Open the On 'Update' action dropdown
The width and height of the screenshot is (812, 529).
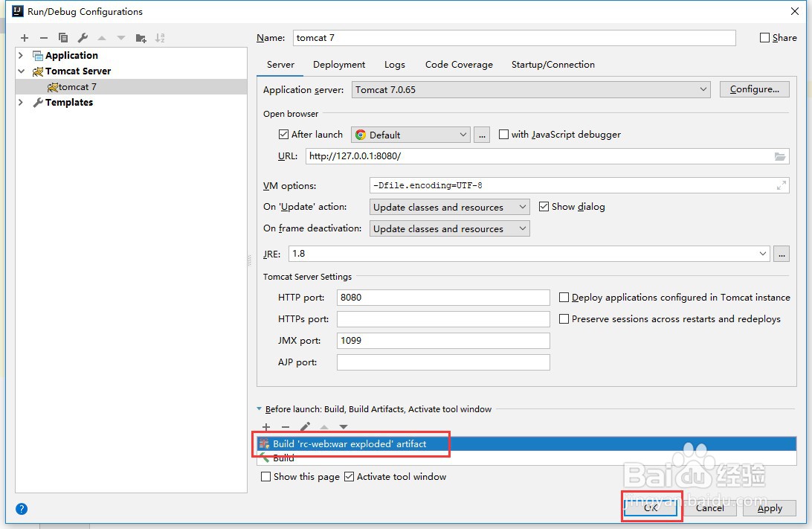point(449,208)
